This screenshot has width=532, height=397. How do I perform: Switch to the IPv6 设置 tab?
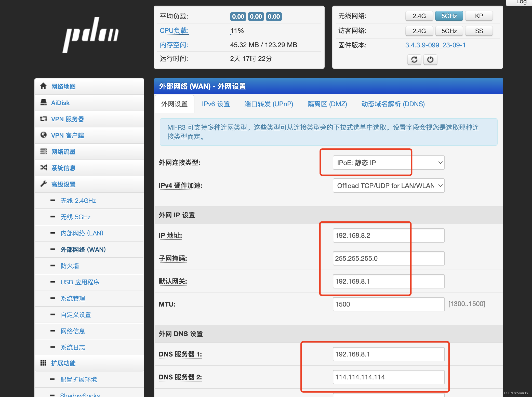coord(216,104)
